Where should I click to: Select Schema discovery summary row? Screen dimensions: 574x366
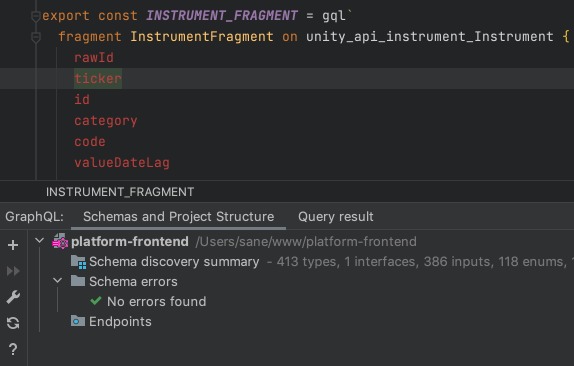[x=174, y=262]
